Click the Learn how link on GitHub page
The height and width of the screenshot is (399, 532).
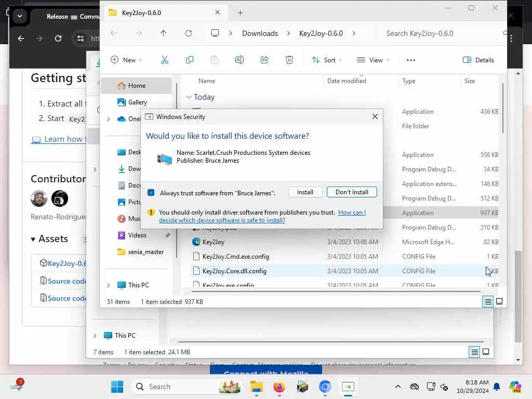coord(59,139)
